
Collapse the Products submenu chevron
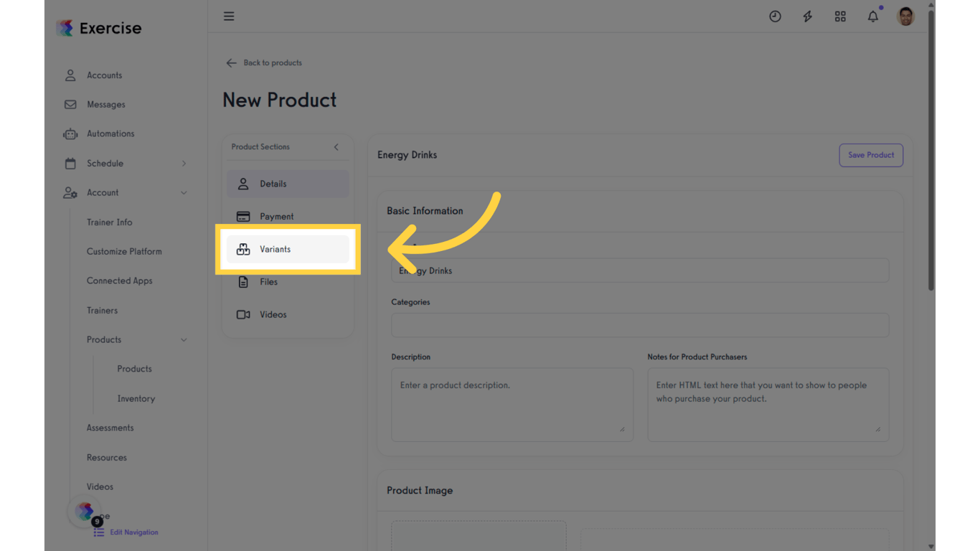(x=184, y=340)
